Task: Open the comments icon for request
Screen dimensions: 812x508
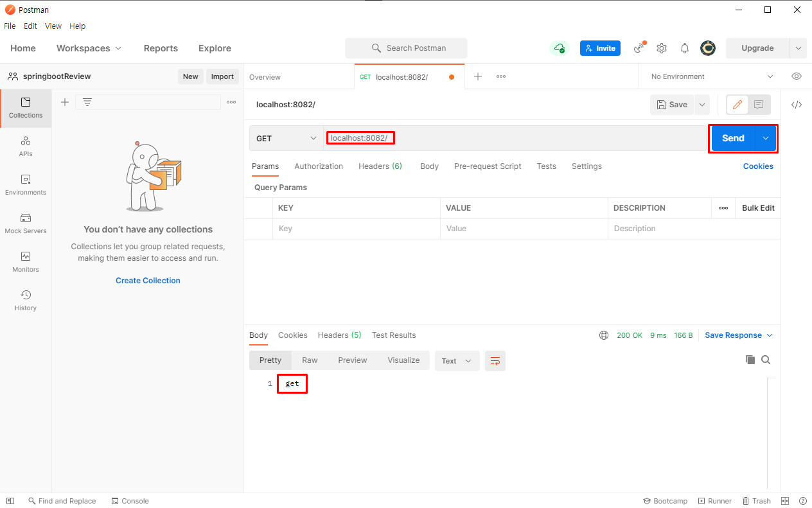Action: 759,105
